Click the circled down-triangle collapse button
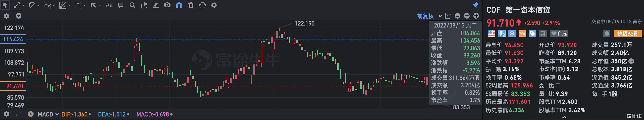The height and width of the screenshot is (120, 644). 18,16
